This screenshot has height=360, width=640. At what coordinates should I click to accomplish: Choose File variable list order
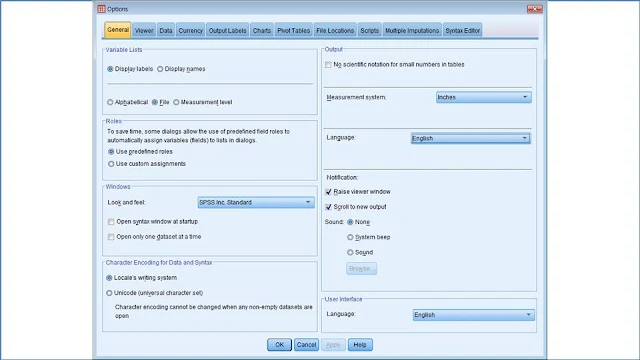pos(155,102)
